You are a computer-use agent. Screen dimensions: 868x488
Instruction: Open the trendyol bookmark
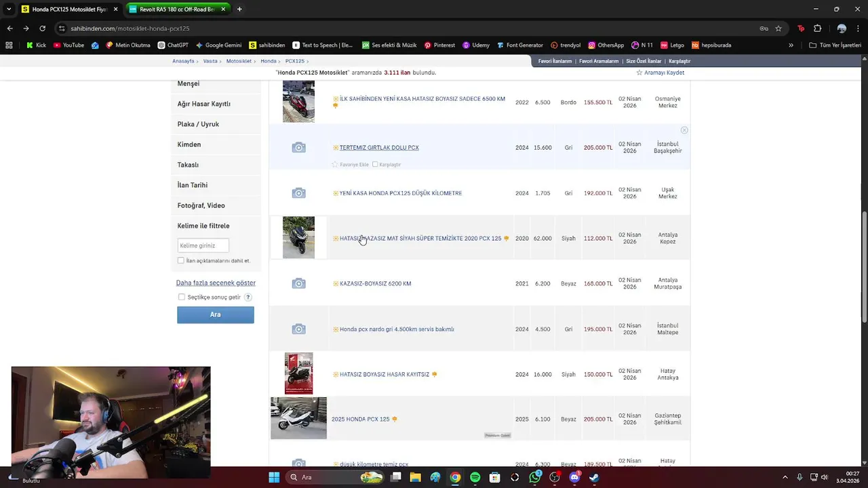566,45
